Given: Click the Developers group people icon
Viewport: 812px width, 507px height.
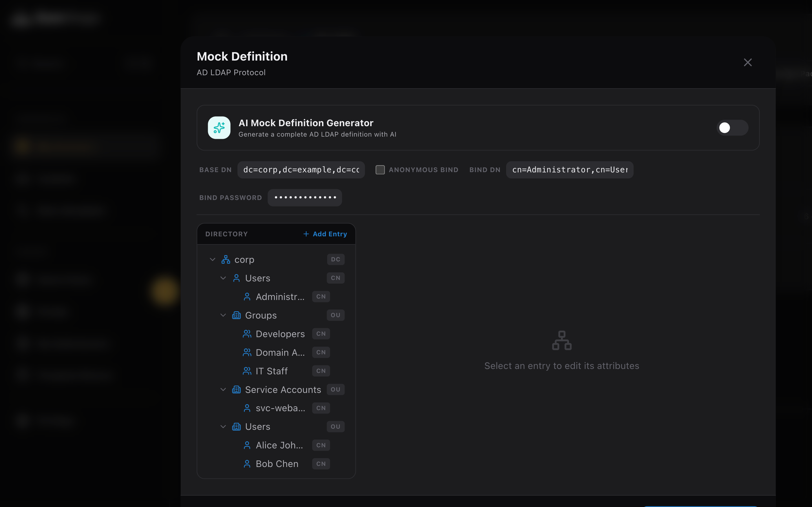Looking at the screenshot, I should point(247,334).
